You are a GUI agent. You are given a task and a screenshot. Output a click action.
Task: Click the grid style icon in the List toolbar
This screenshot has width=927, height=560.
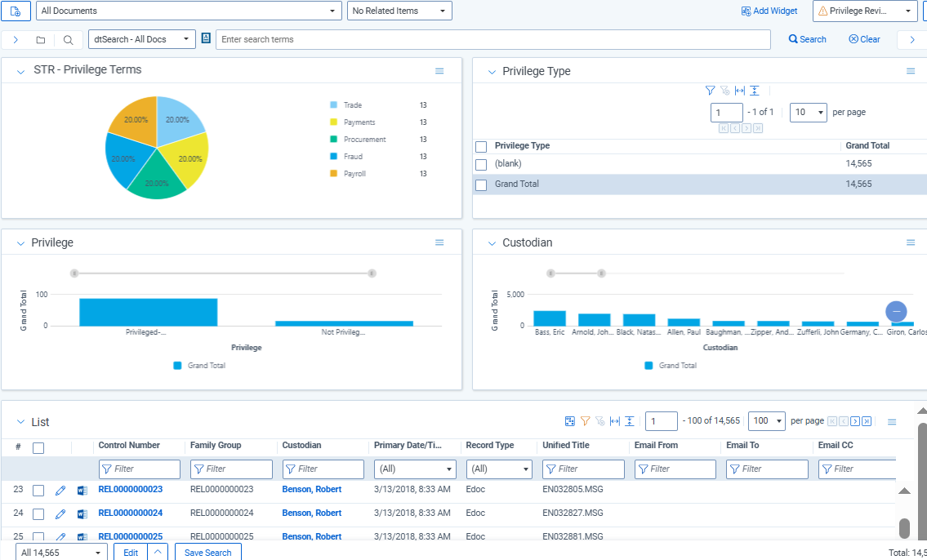[x=570, y=421]
